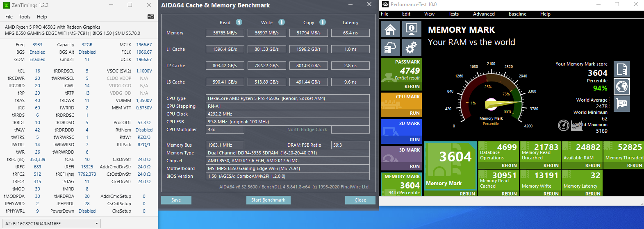Click the Memory Read 56765 MB/s field
This screenshot has height=229, width=644.
(225, 33)
